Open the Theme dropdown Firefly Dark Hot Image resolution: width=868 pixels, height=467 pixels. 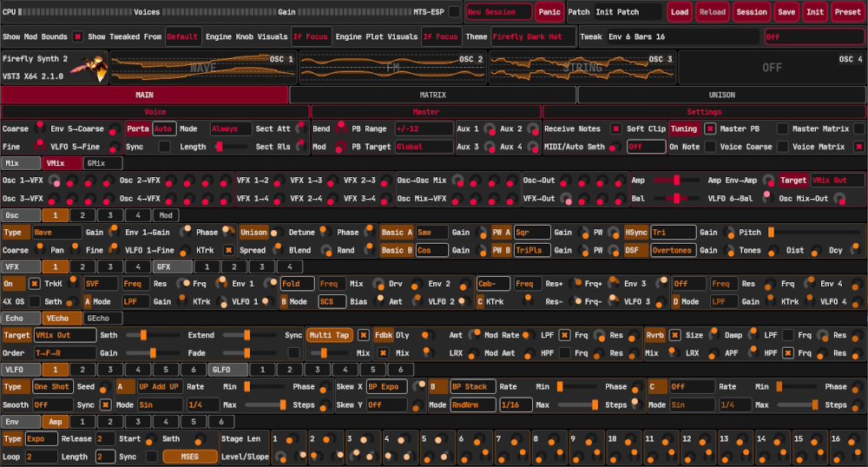pos(533,36)
